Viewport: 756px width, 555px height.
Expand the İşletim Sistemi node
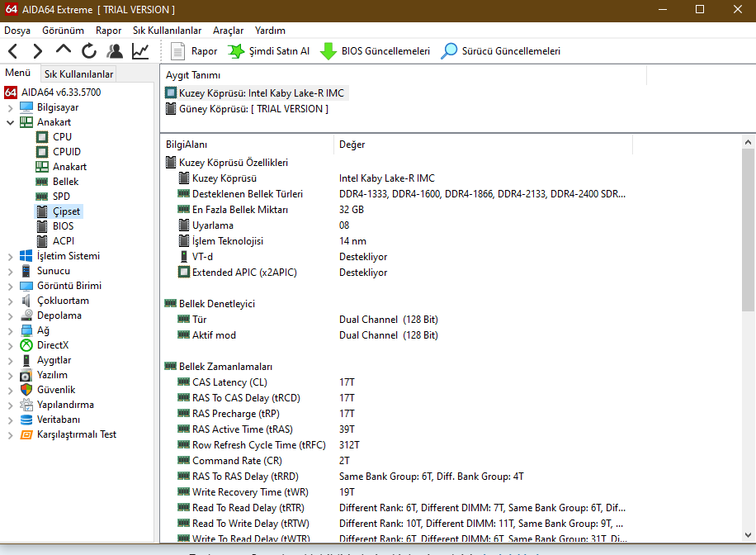[10, 256]
